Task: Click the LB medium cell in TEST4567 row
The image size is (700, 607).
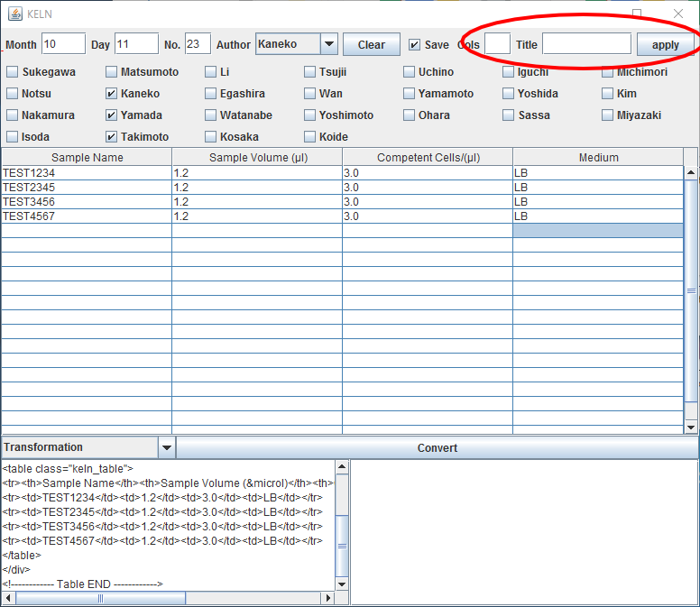Action: pos(598,216)
